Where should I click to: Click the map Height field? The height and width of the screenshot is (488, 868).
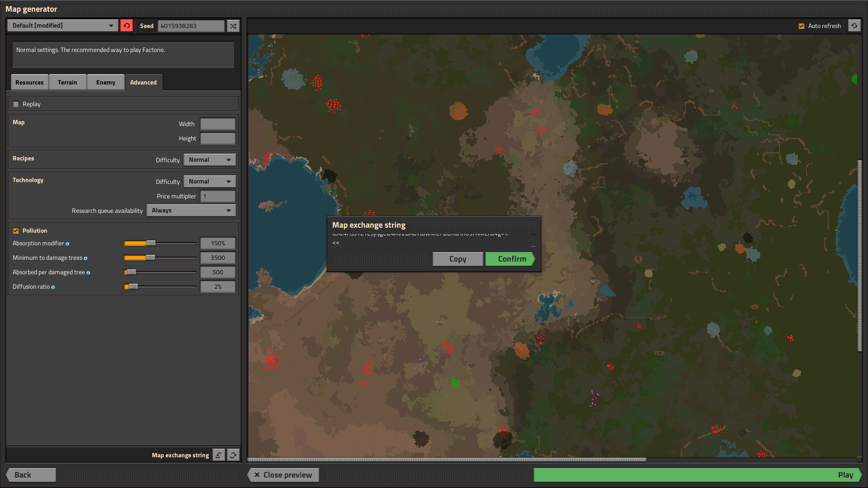click(218, 139)
